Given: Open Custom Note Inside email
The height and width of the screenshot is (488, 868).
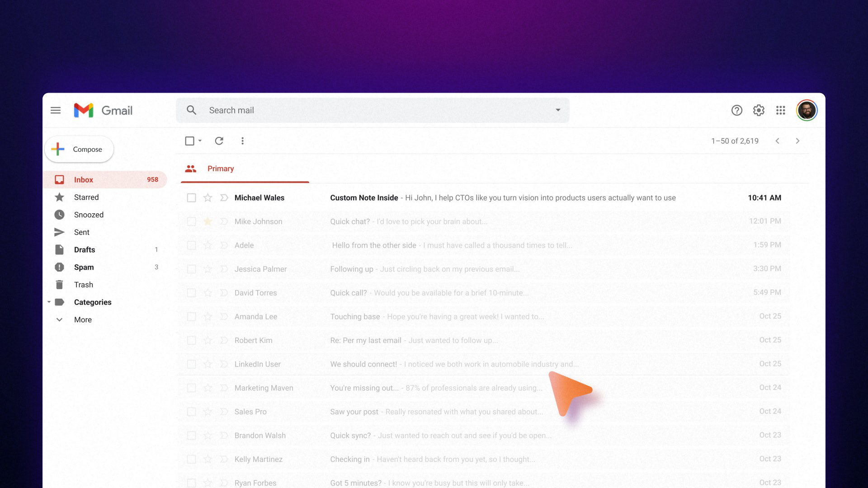Looking at the screenshot, I should point(364,198).
